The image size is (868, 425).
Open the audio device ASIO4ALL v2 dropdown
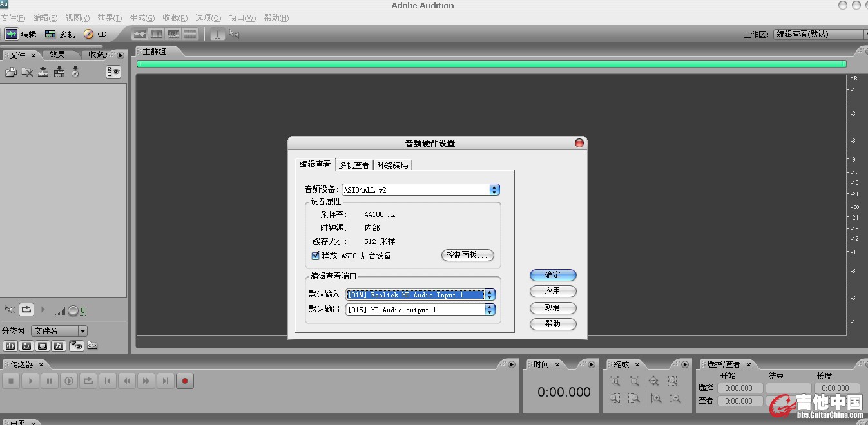[421, 190]
